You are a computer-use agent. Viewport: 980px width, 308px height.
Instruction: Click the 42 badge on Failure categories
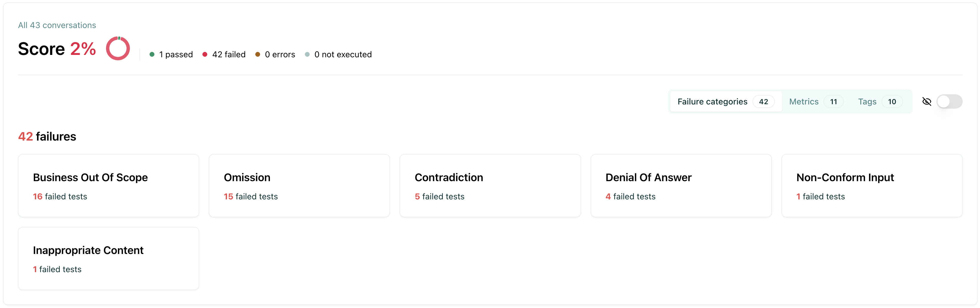coord(764,101)
